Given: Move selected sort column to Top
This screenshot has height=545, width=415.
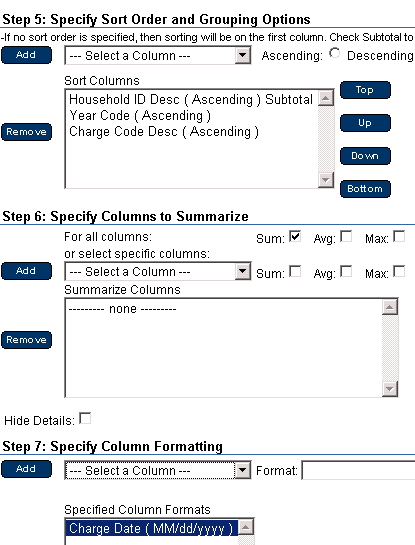Looking at the screenshot, I should click(x=365, y=90).
